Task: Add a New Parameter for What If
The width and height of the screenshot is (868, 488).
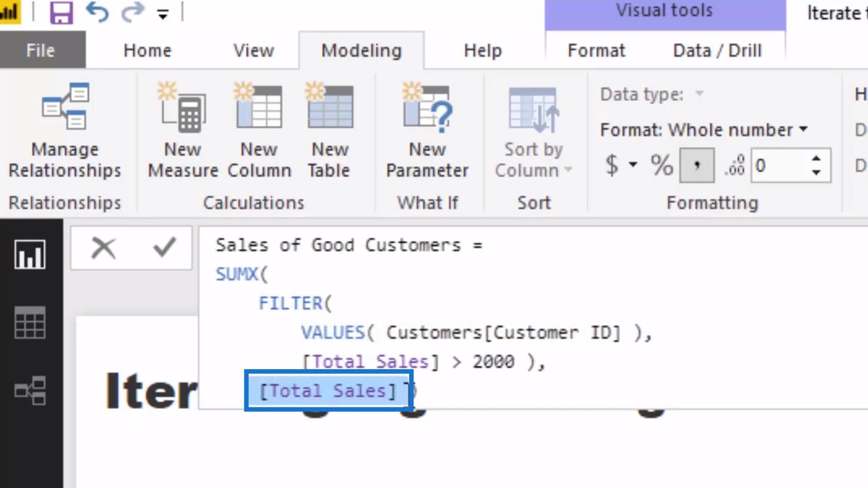Action: click(x=427, y=131)
